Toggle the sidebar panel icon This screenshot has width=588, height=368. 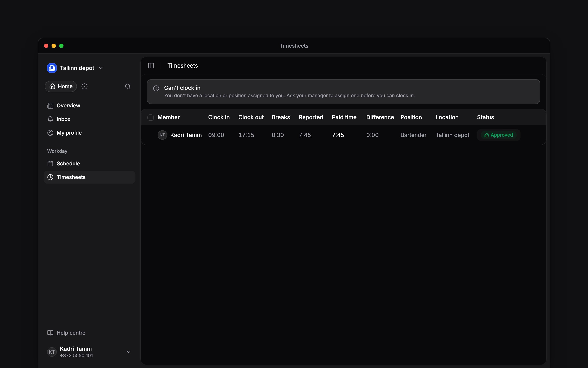[151, 66]
